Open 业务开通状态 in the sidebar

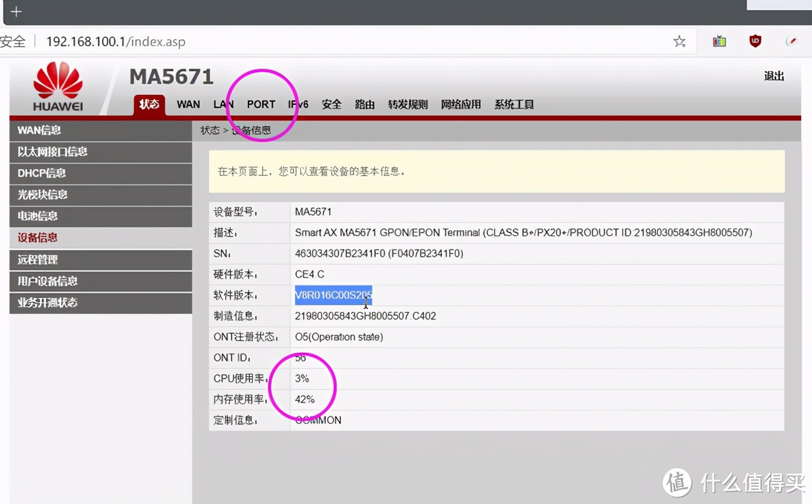click(101, 303)
